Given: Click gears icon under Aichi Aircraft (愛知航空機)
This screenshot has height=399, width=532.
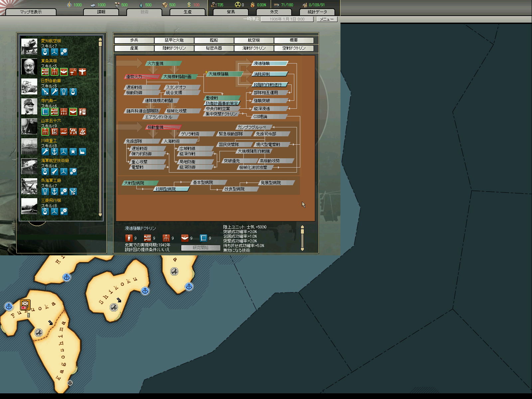Looking at the screenshot, I should 64,52.
